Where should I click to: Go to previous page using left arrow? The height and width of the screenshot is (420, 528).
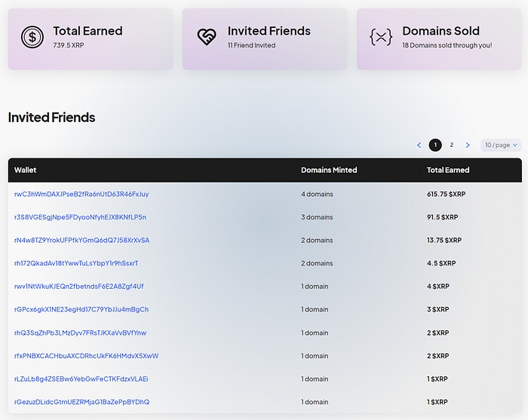click(419, 145)
